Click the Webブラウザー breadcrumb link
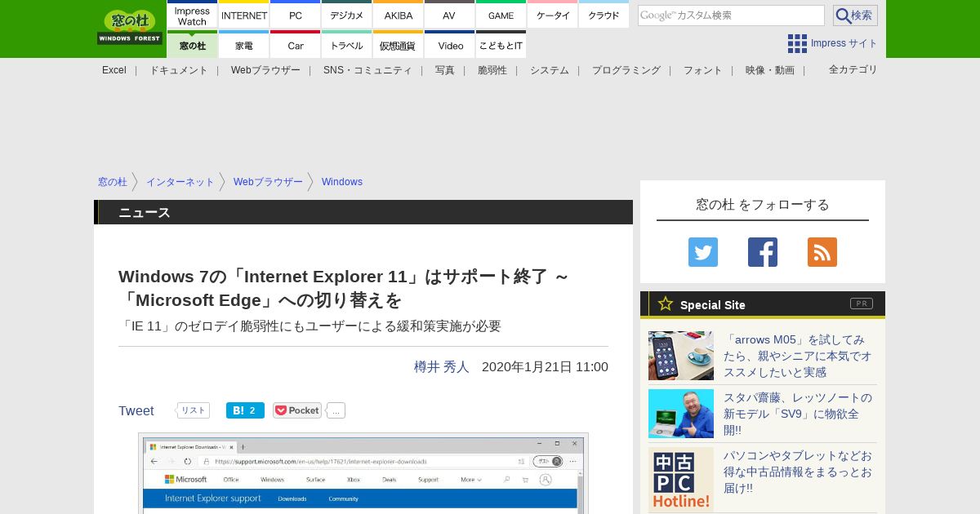980x514 pixels. click(x=268, y=182)
